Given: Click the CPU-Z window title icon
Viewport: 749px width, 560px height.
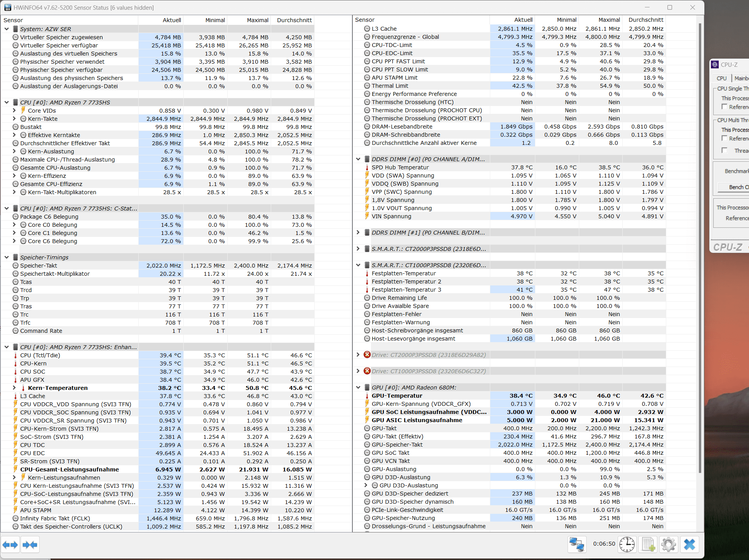Looking at the screenshot, I should [x=715, y=64].
